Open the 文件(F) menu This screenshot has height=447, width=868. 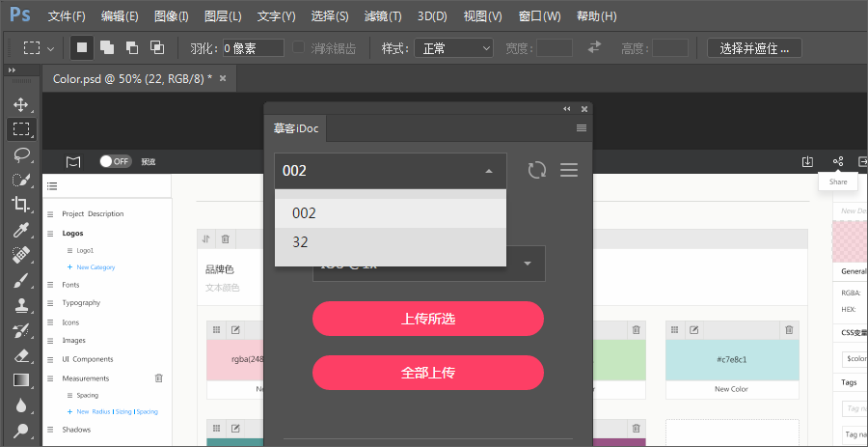tap(67, 16)
